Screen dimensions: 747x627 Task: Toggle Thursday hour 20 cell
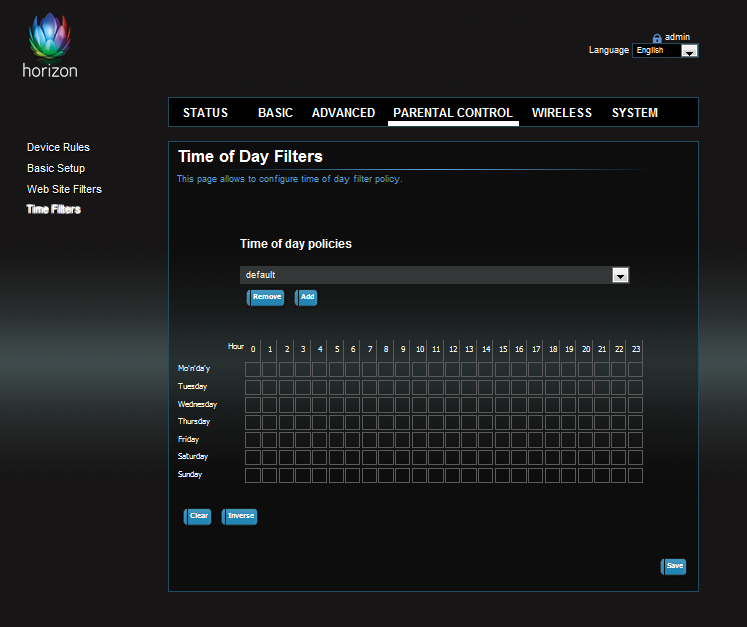[x=585, y=423]
